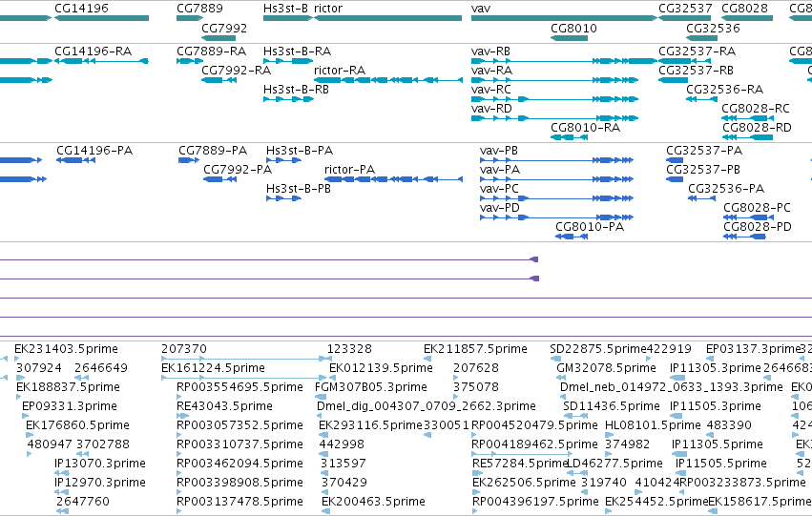Select Dmel_dig_004307_0709_2662.3prime entry

[427, 406]
